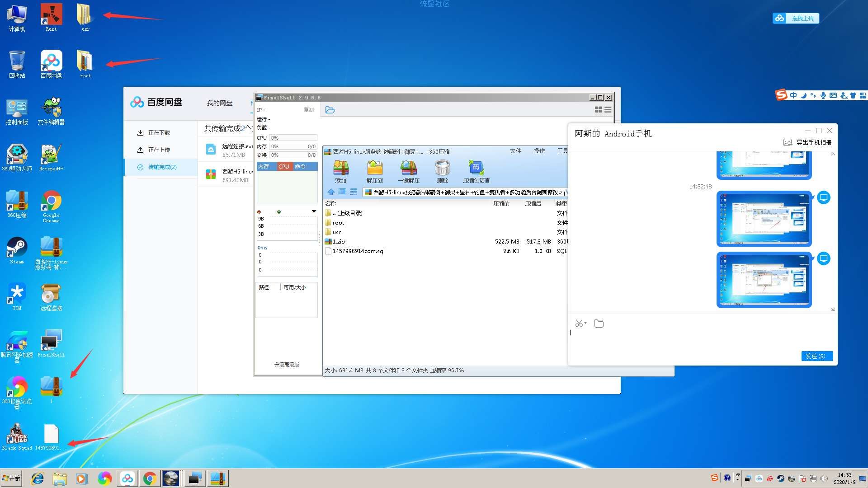Click Sogou input 中 language indicator
Screen dimensions: 868x488
[x=793, y=95]
